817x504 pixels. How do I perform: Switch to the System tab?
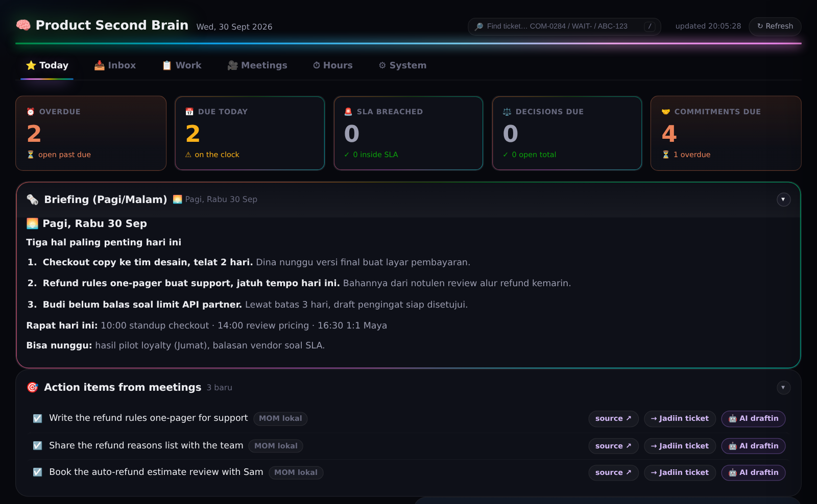coord(402,65)
